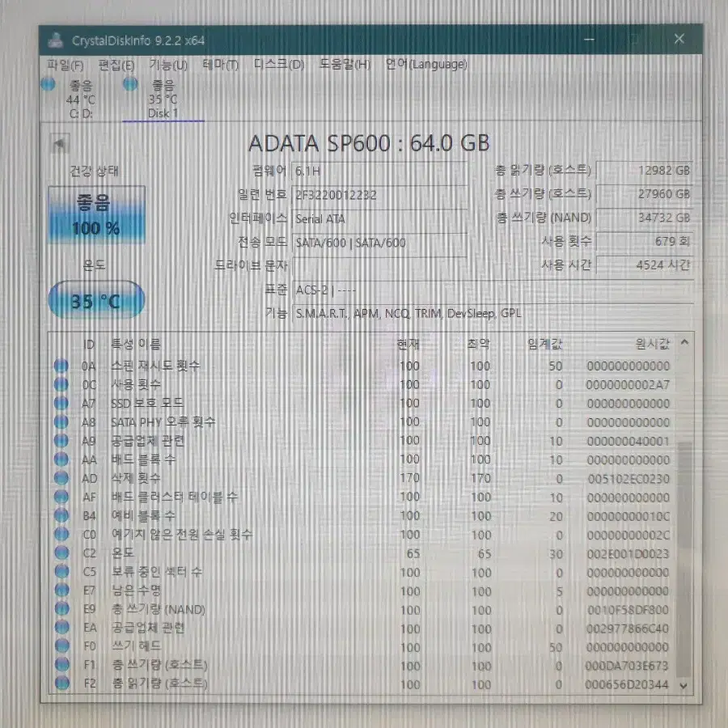Viewport: 728px width, 728px height.
Task: Click the status icon for attribute F1
Action: (x=62, y=664)
